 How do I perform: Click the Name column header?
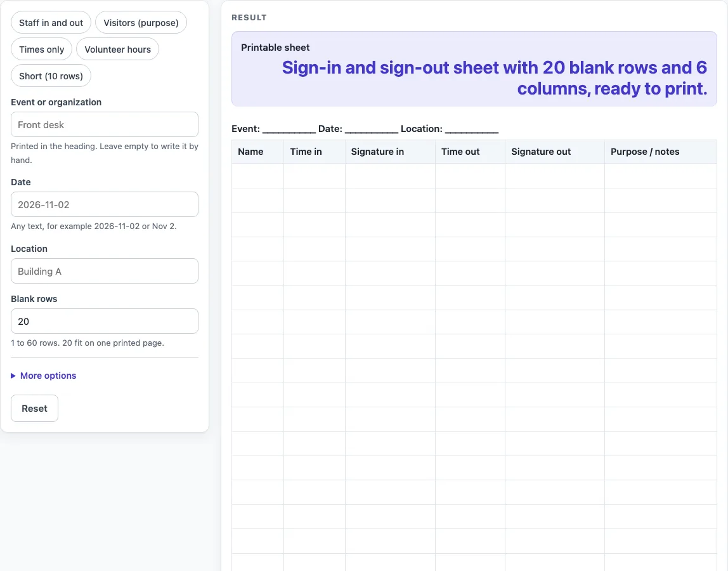(x=257, y=152)
